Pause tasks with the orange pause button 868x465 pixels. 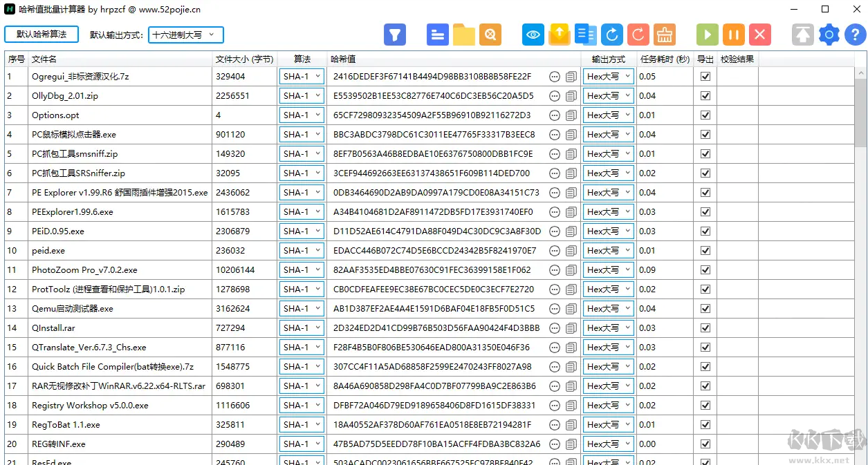point(733,35)
